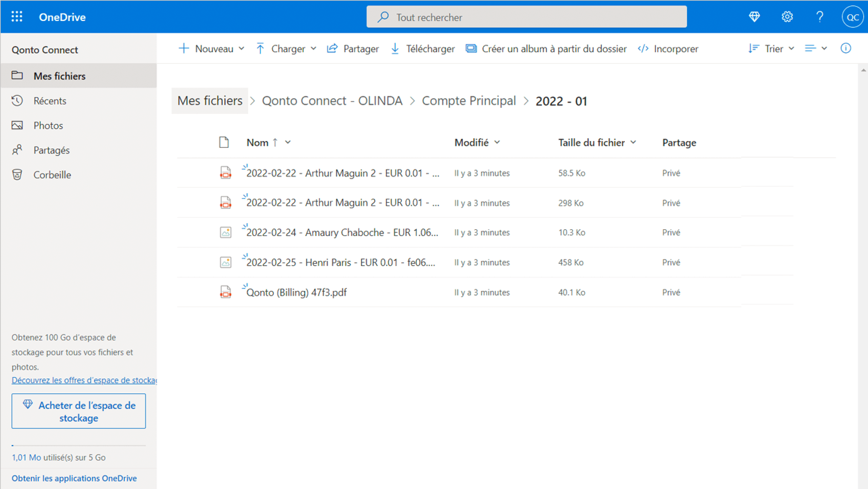The width and height of the screenshot is (868, 489).
Task: Open the QC account avatar
Action: click(x=852, y=17)
